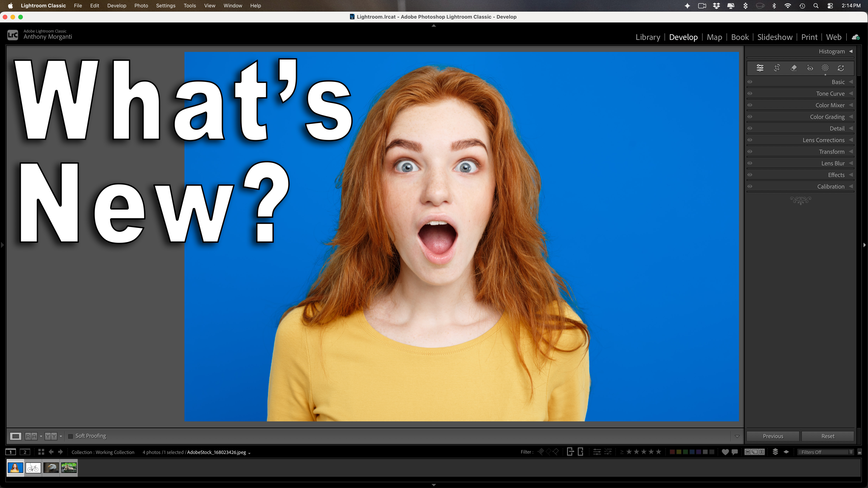Toggle Lens Blur panel eye switch
Image resolution: width=868 pixels, height=488 pixels.
pyautogui.click(x=750, y=163)
